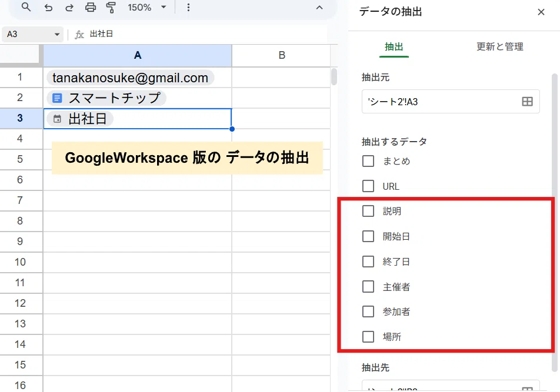The width and height of the screenshot is (560, 392).
Task: Activate the paint format tool
Action: coord(111,8)
